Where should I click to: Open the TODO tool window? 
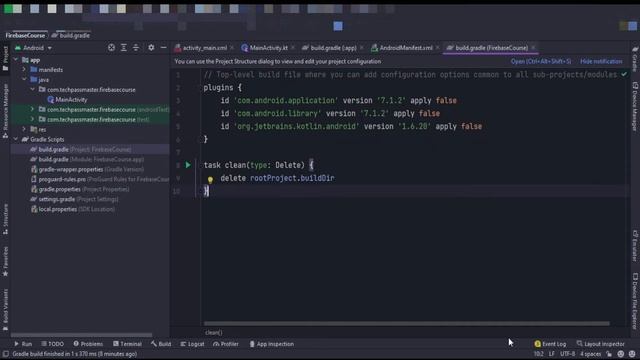click(x=53, y=344)
